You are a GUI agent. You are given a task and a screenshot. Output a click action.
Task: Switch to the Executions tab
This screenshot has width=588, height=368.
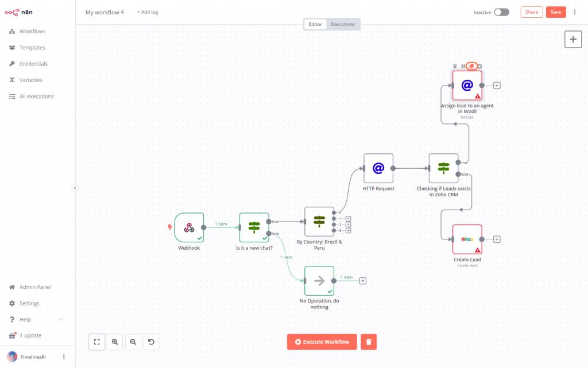coord(343,24)
